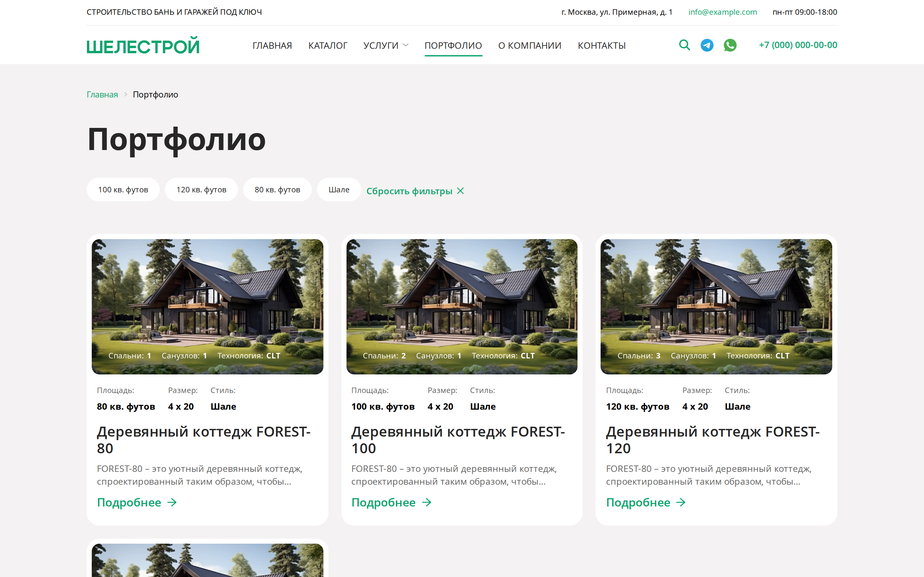The width and height of the screenshot is (924, 577).
Task: Open the КАТАЛОГ menu item
Action: [328, 46]
